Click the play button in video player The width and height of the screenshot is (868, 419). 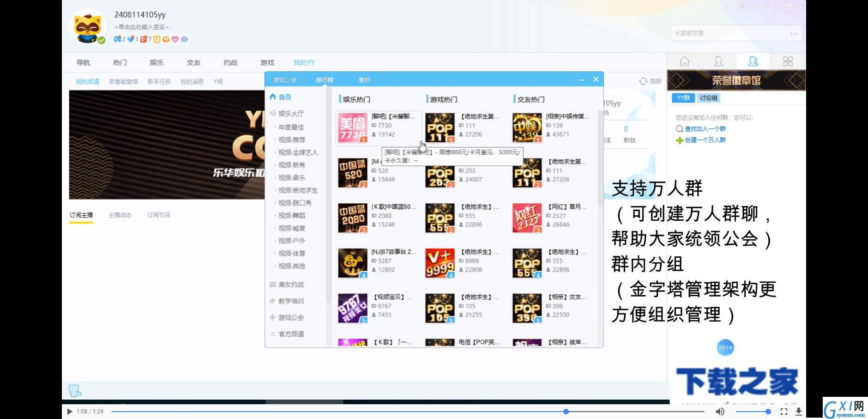click(x=69, y=411)
